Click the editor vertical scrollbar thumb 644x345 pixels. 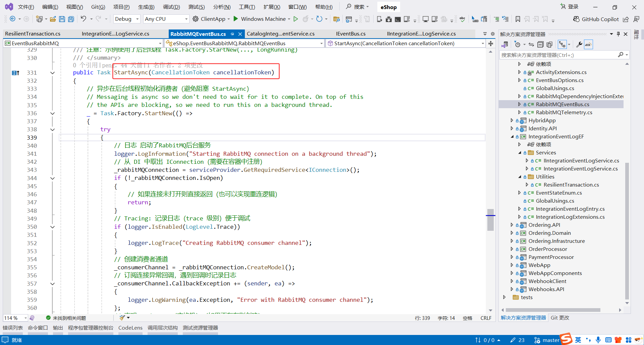(x=490, y=220)
